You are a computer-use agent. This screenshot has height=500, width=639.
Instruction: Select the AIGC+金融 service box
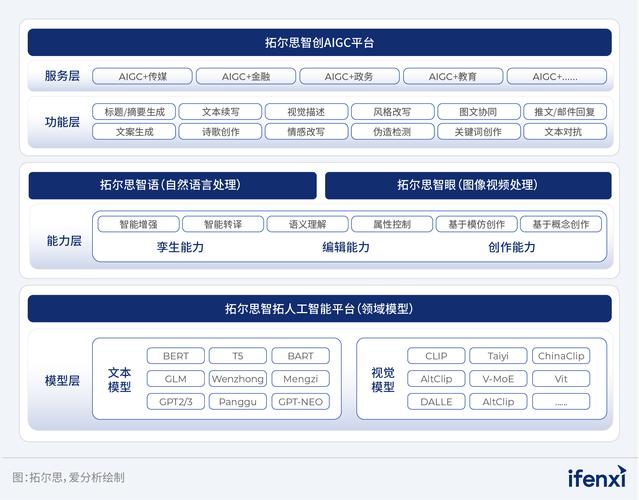pyautogui.click(x=246, y=76)
